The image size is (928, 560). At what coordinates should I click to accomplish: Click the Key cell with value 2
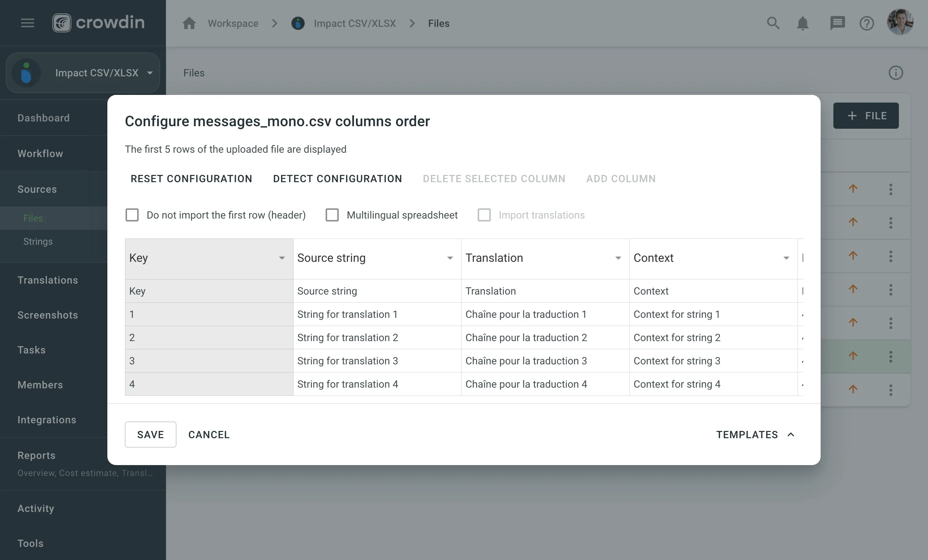pyautogui.click(x=209, y=337)
